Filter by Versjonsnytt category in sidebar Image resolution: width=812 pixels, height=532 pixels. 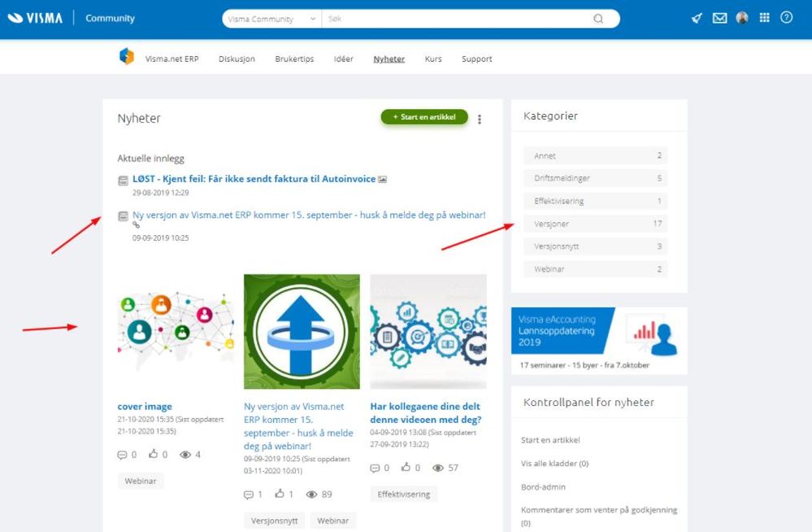tap(596, 246)
